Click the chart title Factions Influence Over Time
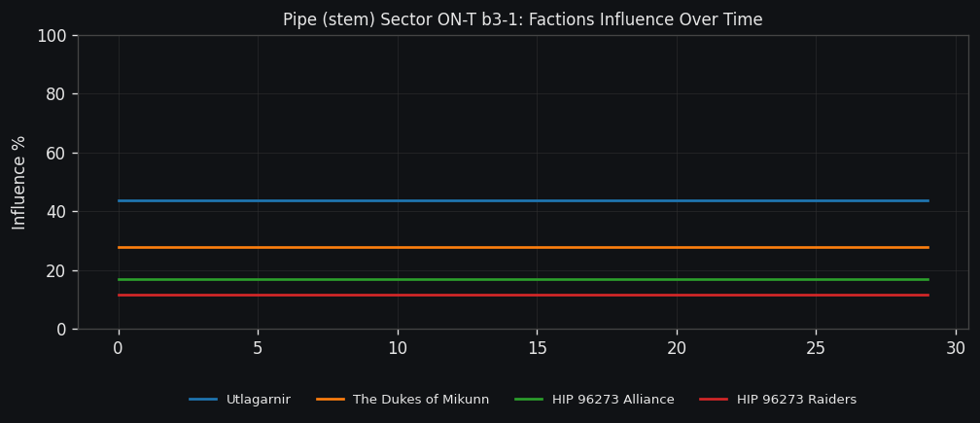The height and width of the screenshot is (423, 980). coord(522,19)
